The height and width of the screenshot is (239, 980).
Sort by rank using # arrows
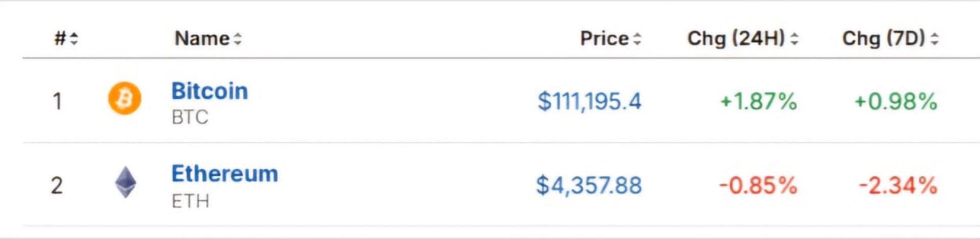point(74,39)
